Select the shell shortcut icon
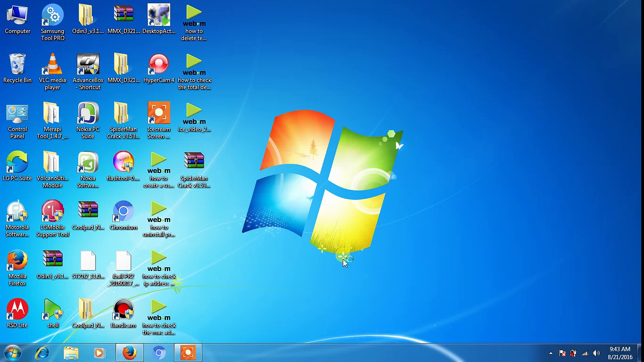Screen dimensions: 644x362 pyautogui.click(x=53, y=314)
